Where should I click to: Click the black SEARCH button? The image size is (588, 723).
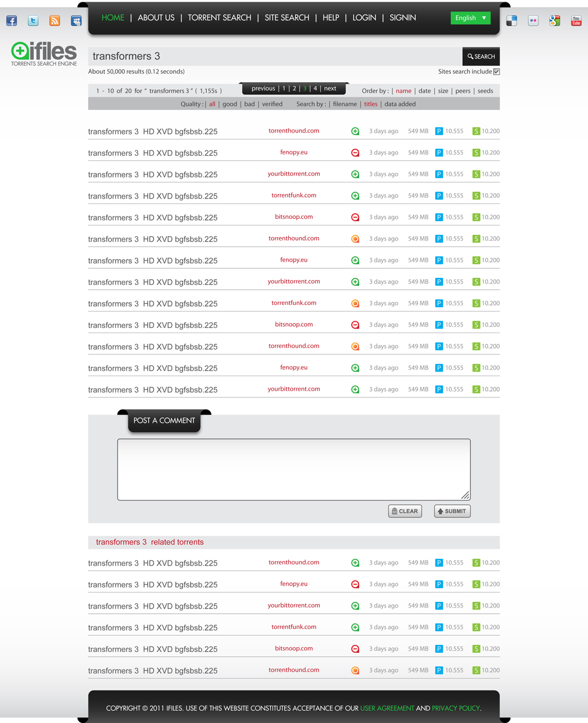[481, 56]
